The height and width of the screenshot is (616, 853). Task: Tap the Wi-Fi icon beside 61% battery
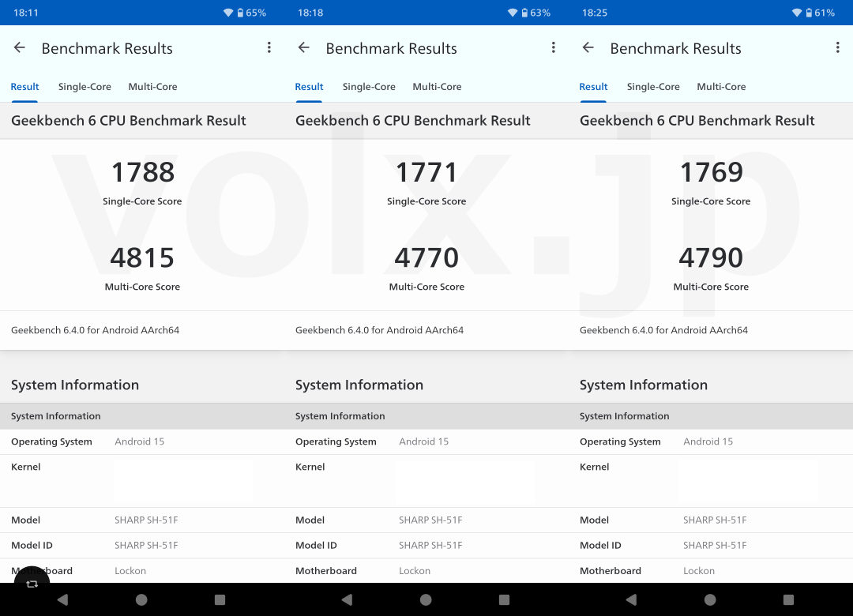(x=797, y=13)
